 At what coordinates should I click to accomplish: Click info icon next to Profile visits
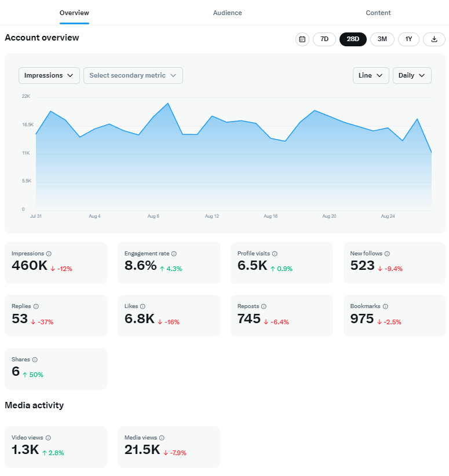[x=275, y=254]
